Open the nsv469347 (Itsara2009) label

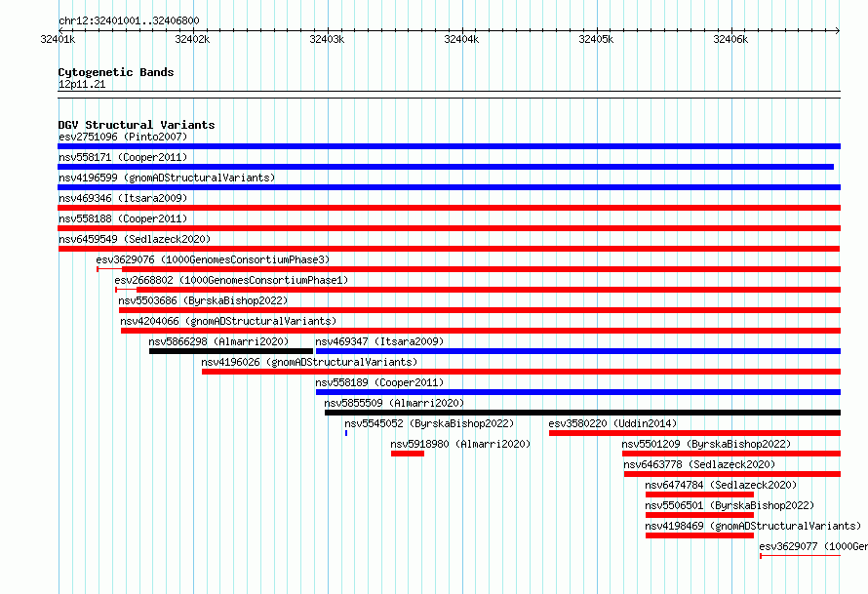click(379, 341)
